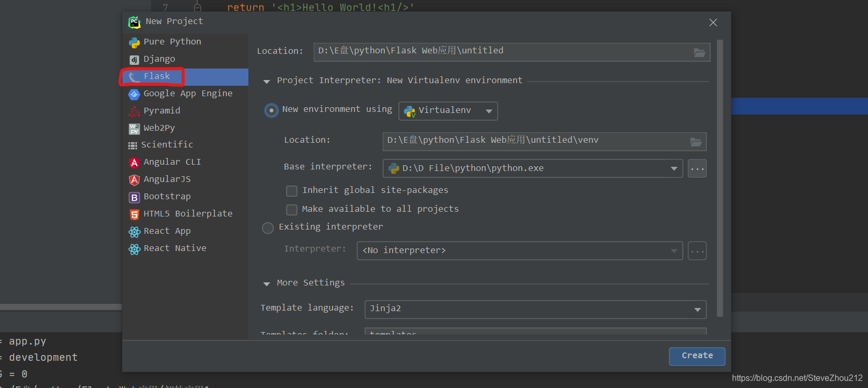Choose the Bootstrap project icon
Image resolution: width=868 pixels, height=388 pixels.
click(134, 197)
